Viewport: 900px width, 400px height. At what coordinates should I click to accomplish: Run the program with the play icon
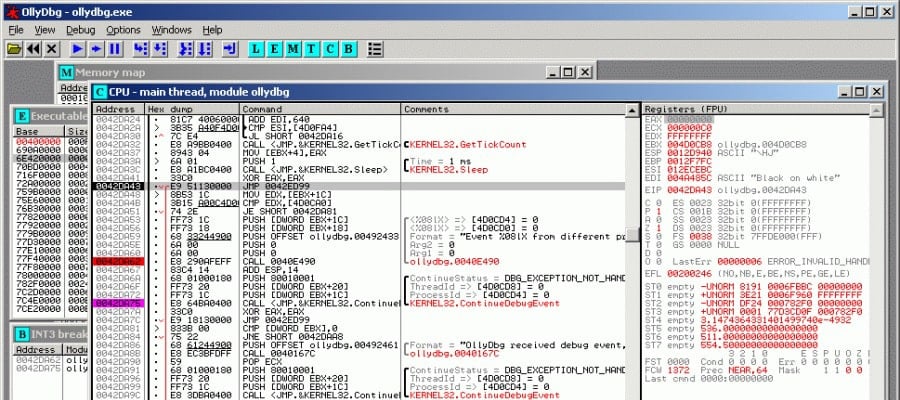tap(78, 49)
